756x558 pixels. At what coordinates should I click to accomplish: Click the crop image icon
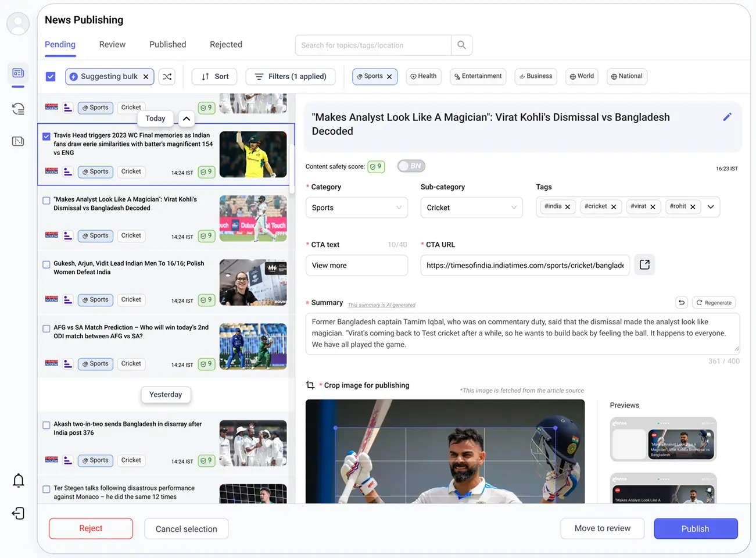click(x=310, y=385)
